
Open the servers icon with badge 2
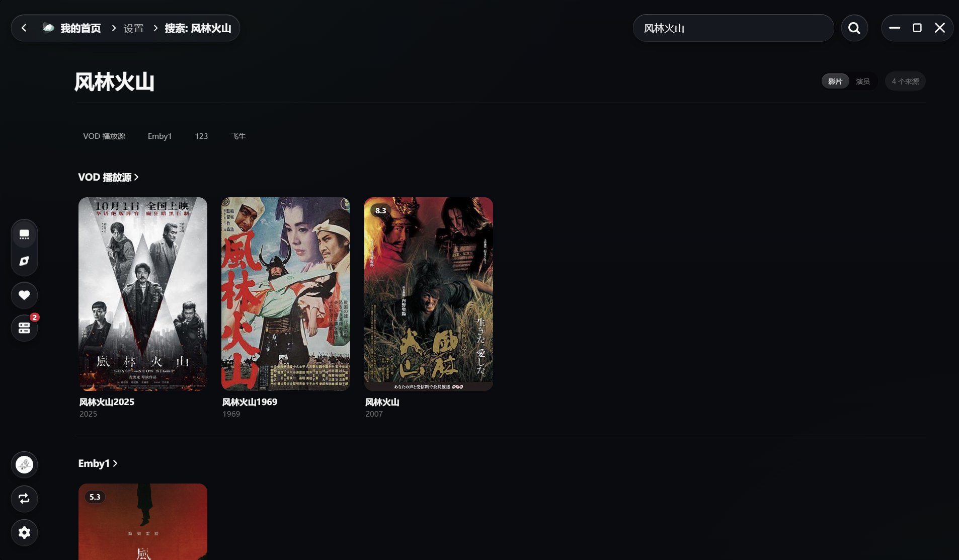tap(24, 328)
